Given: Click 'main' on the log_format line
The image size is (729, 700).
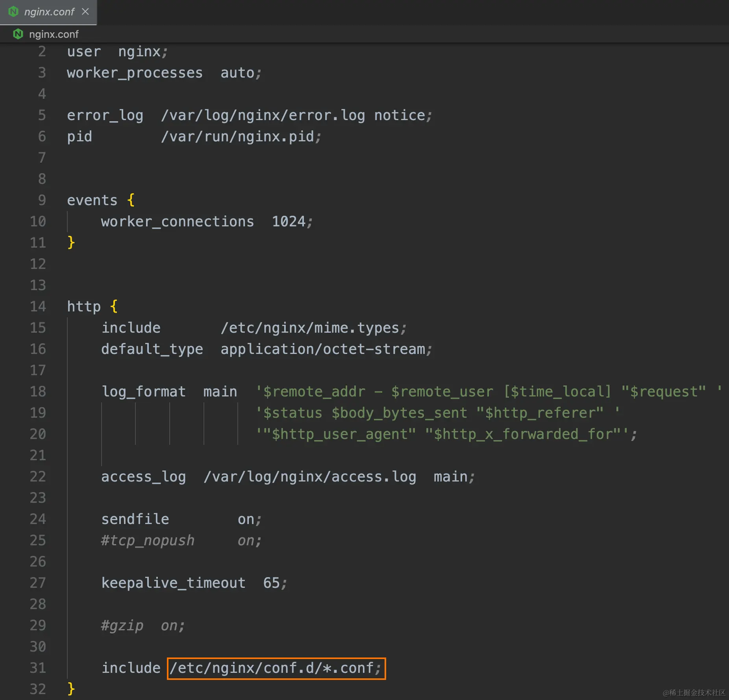Looking at the screenshot, I should (x=220, y=392).
